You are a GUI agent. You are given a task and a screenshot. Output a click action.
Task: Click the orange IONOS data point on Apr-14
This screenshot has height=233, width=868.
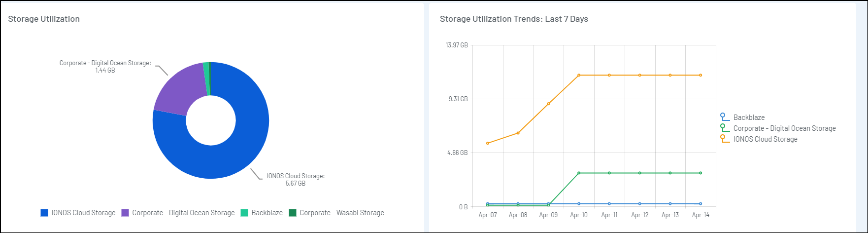coord(701,75)
